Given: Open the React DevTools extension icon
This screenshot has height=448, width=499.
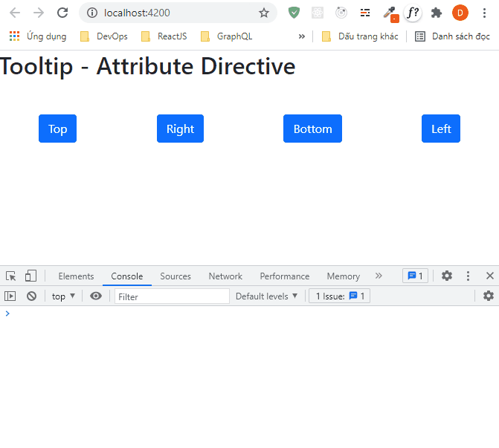Looking at the screenshot, I should (318, 13).
